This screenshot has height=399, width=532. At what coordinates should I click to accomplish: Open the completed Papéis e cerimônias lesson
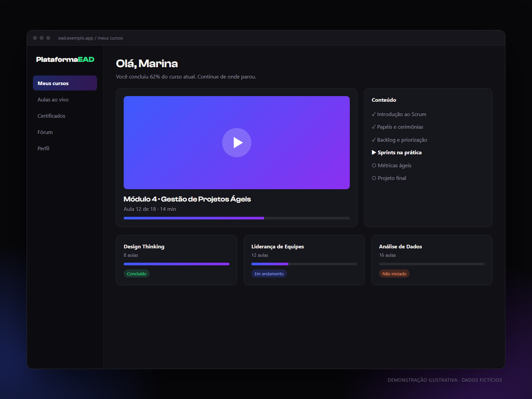[x=397, y=127]
